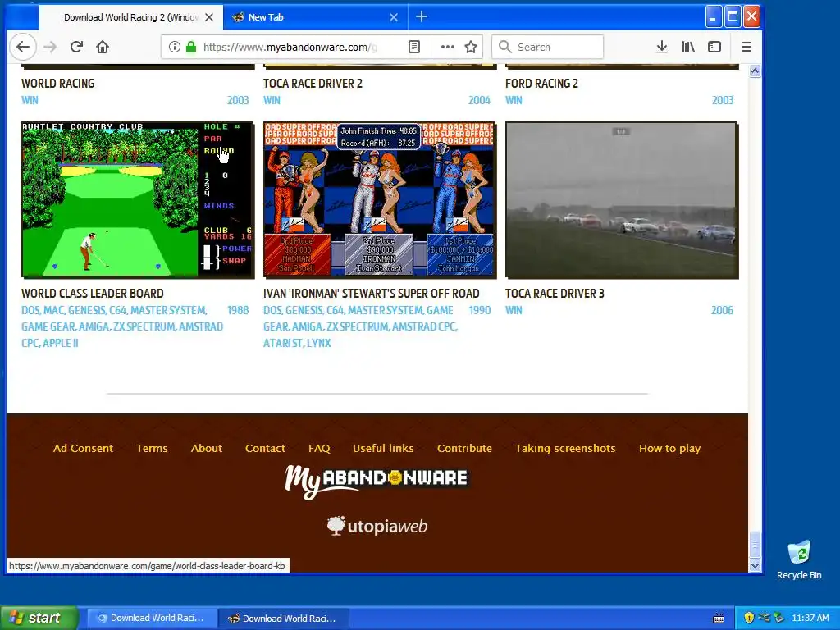Open the FAQ footer link
840x630 pixels.
pyautogui.click(x=319, y=449)
